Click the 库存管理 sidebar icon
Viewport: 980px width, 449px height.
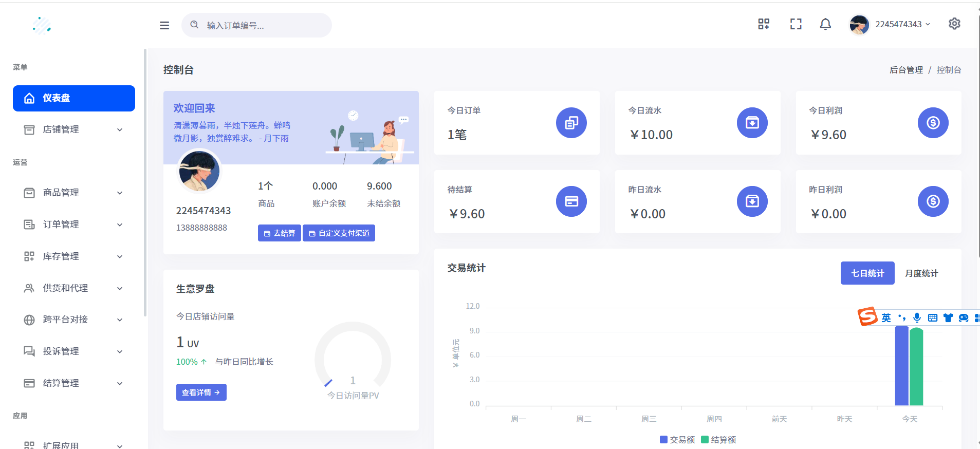pyautogui.click(x=29, y=256)
